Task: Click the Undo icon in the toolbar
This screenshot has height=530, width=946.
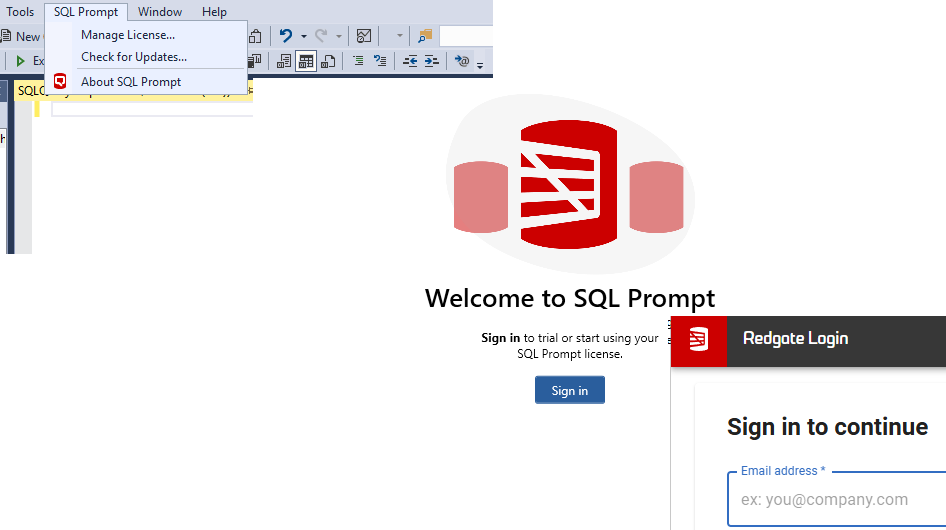Action: tap(285, 36)
